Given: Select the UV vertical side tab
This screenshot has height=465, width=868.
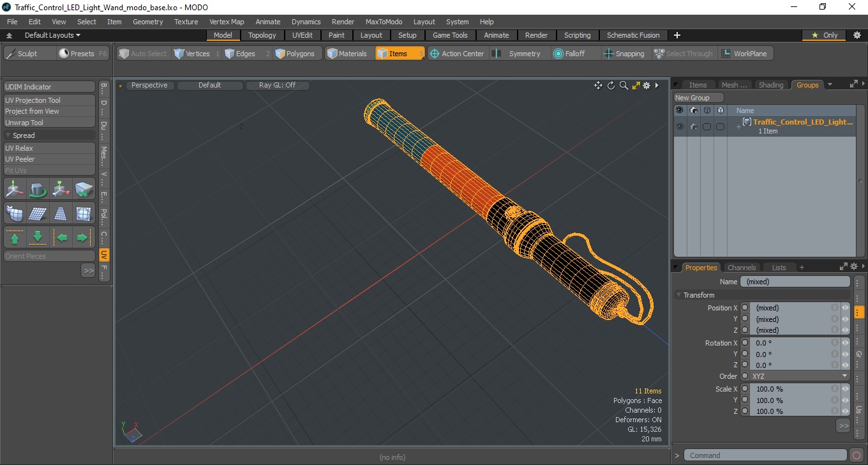Looking at the screenshot, I should click(103, 255).
